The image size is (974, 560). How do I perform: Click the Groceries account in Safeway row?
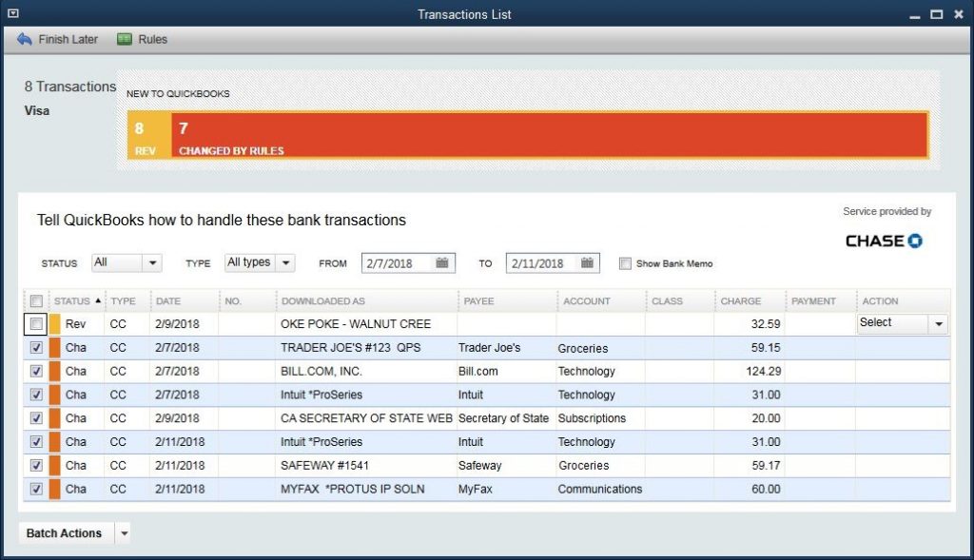pyautogui.click(x=584, y=466)
